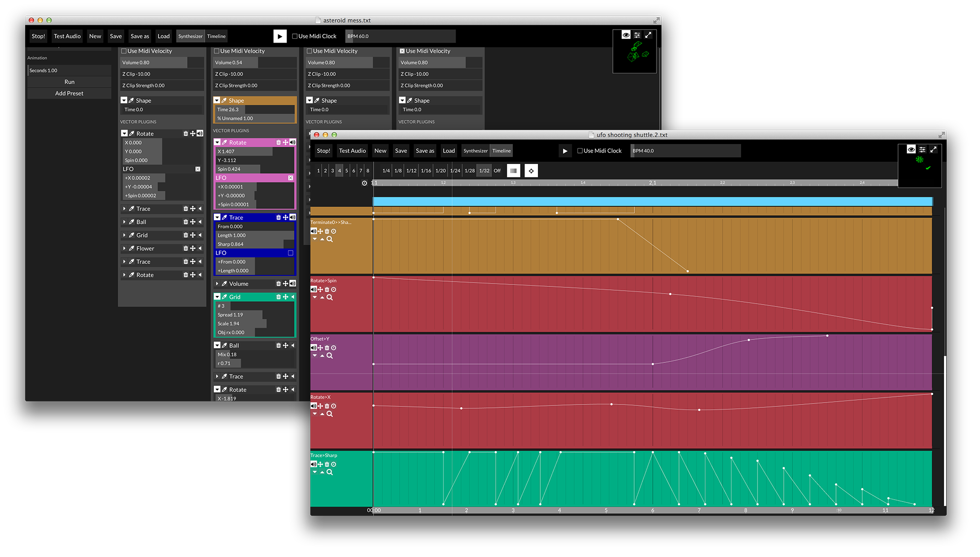Click the move icon on Rotate>X track

(x=320, y=406)
